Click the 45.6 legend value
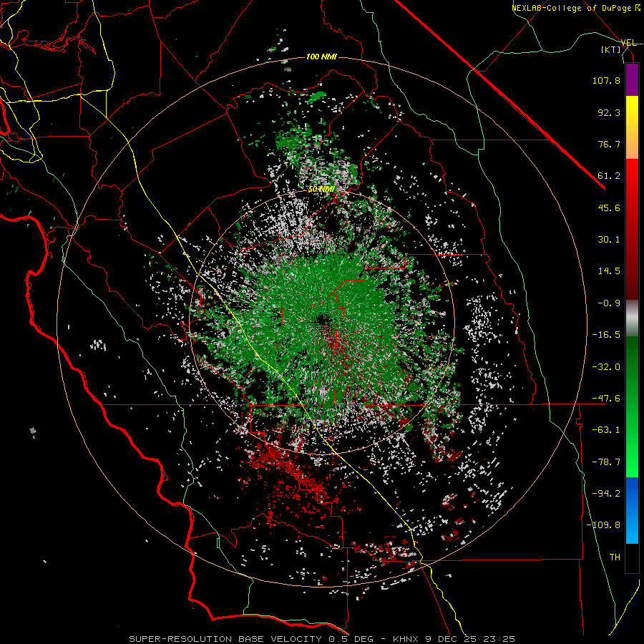644x644 pixels. click(609, 208)
